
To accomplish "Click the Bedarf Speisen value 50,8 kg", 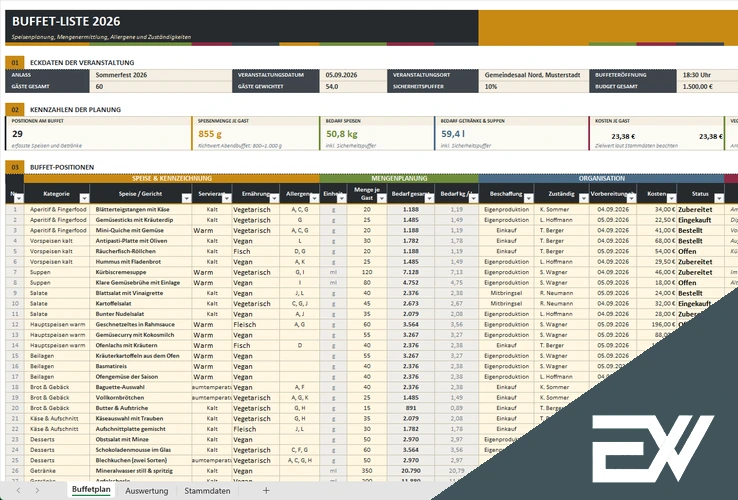I will click(x=342, y=134).
